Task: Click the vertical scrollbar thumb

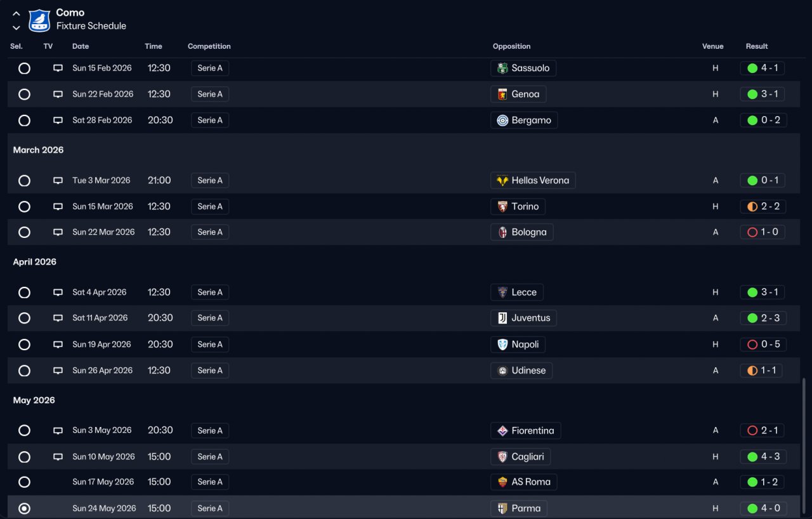Action: coord(804,444)
